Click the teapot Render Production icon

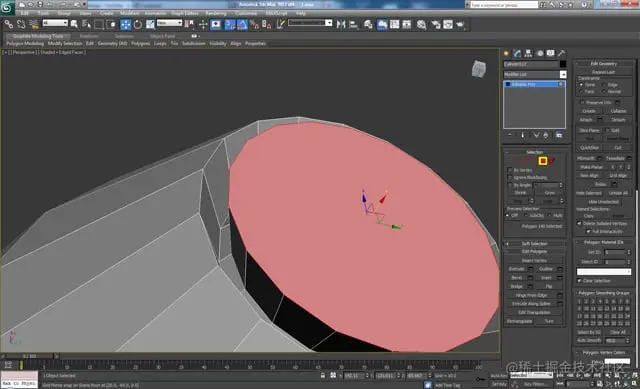(x=460, y=24)
